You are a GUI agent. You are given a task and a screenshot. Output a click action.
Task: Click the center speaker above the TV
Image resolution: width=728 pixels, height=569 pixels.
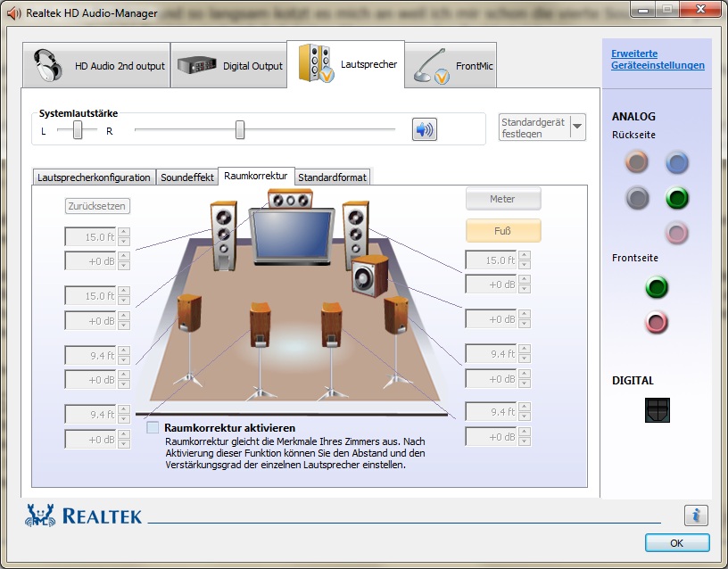[x=290, y=200]
